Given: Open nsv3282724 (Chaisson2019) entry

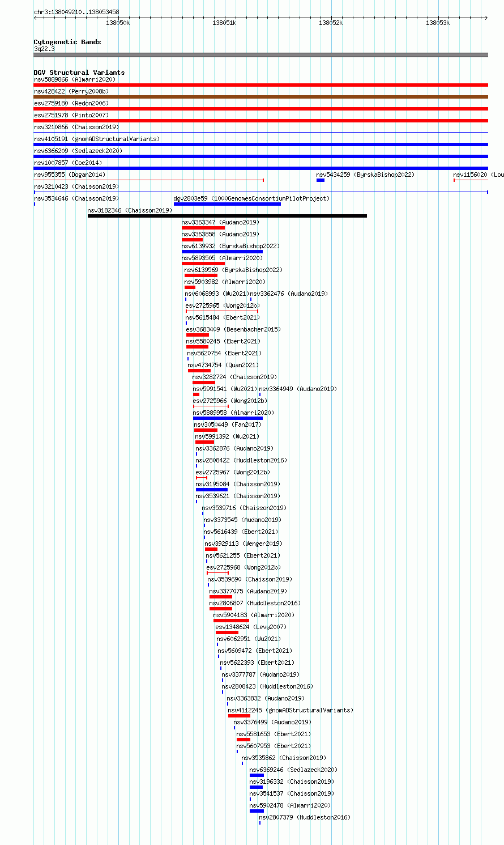Looking at the screenshot, I should point(234,377).
